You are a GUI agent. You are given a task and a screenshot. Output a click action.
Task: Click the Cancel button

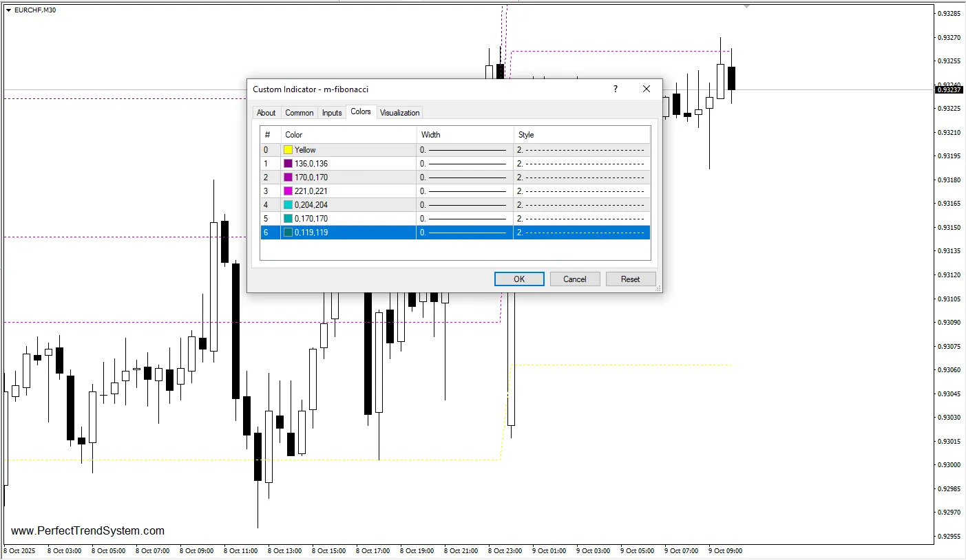574,279
